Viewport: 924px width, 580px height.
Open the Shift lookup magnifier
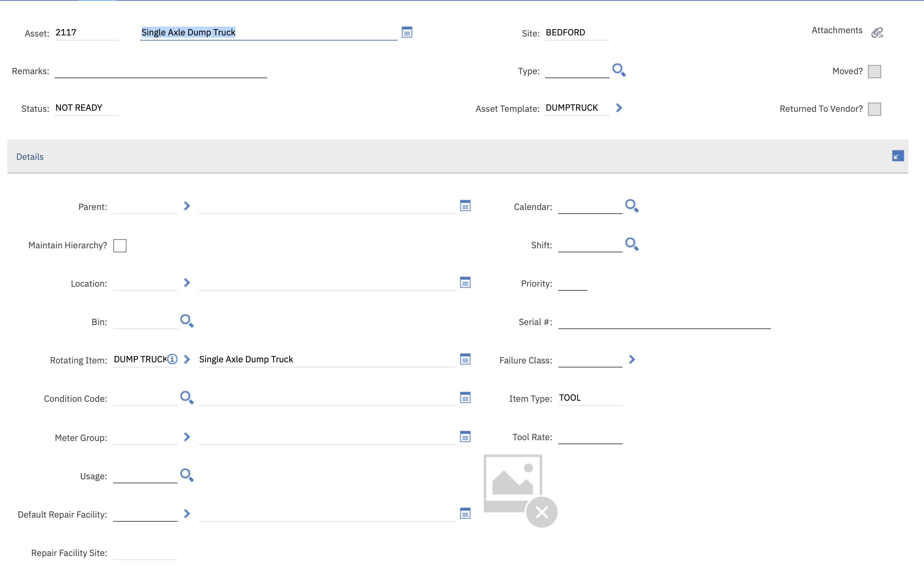[631, 244]
